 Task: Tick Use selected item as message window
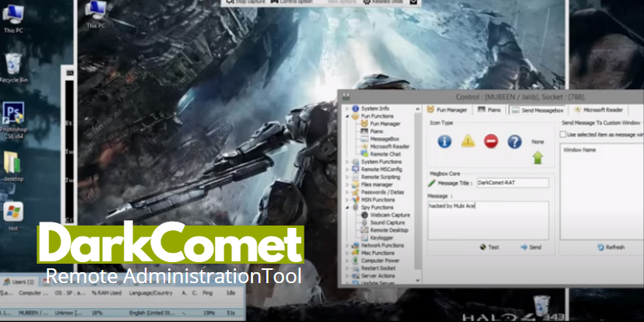click(563, 135)
